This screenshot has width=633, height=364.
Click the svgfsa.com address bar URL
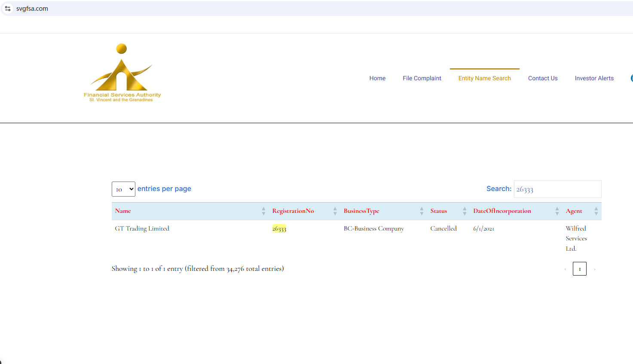(x=32, y=9)
